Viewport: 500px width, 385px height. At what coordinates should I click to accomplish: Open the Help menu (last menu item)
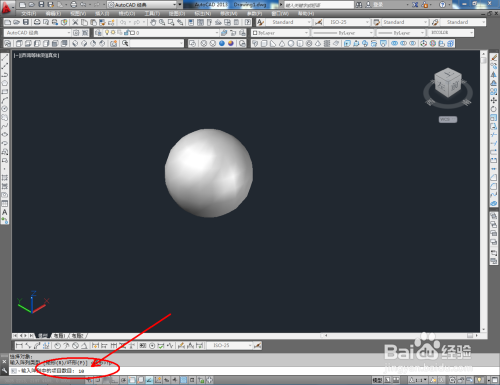click(306, 14)
